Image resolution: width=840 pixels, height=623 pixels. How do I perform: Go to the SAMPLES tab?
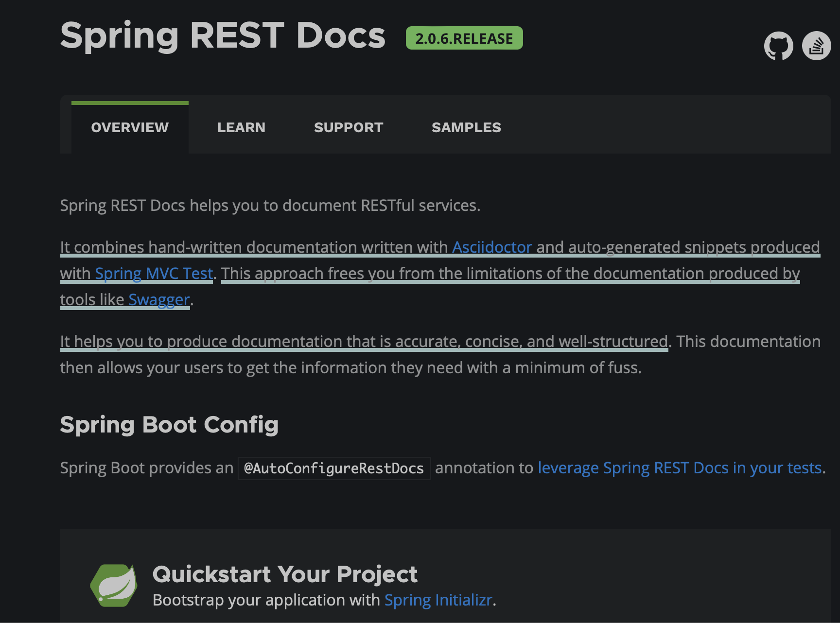coord(466,127)
